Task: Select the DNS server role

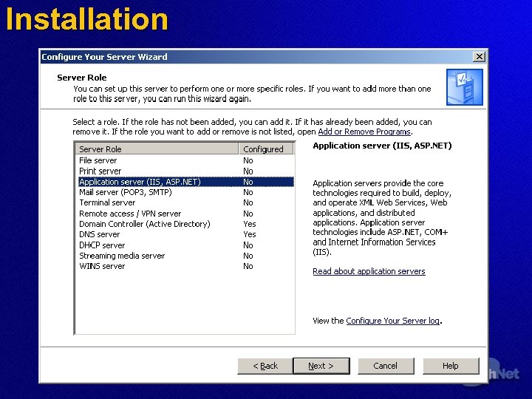Action: coord(186,234)
